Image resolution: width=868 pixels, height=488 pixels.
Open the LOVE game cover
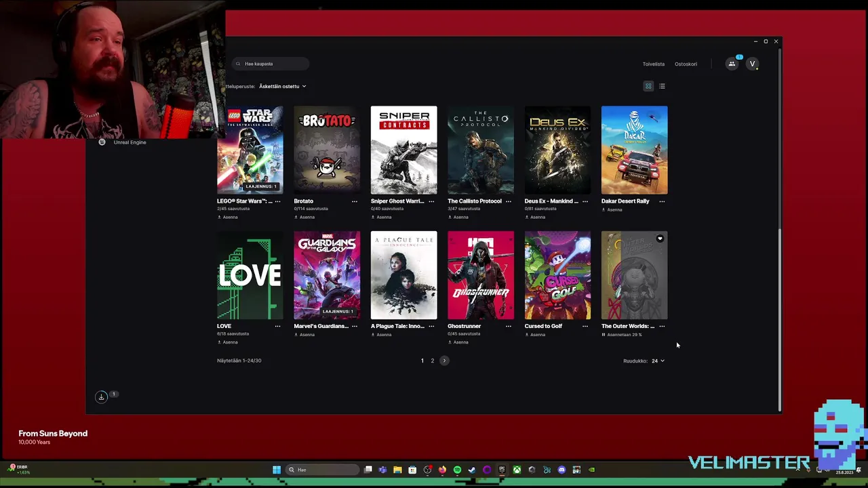(x=250, y=275)
